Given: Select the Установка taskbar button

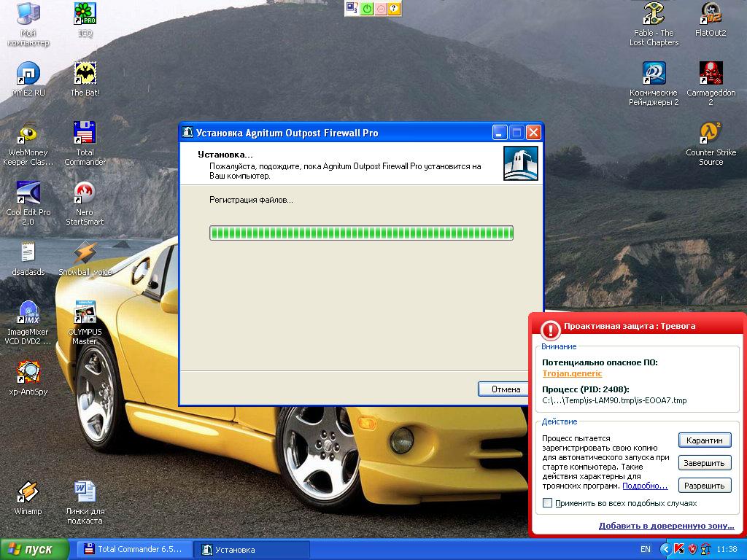Looking at the screenshot, I should (252, 550).
